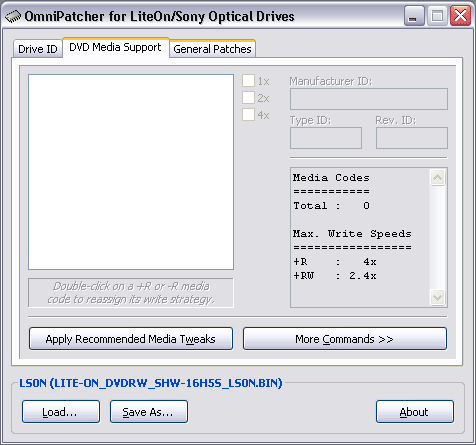This screenshot has width=476, height=445.
Task: Toggle the 4x speed checkbox
Action: 248,115
